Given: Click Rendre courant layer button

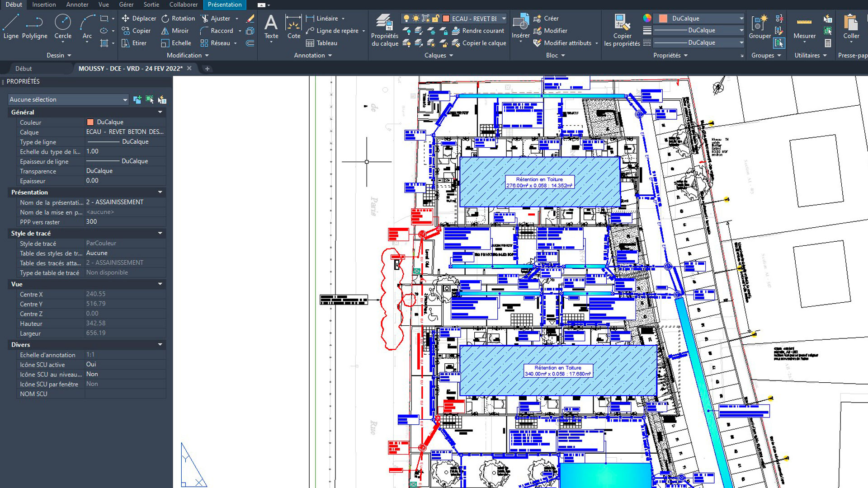Looking at the screenshot, I should (478, 31).
